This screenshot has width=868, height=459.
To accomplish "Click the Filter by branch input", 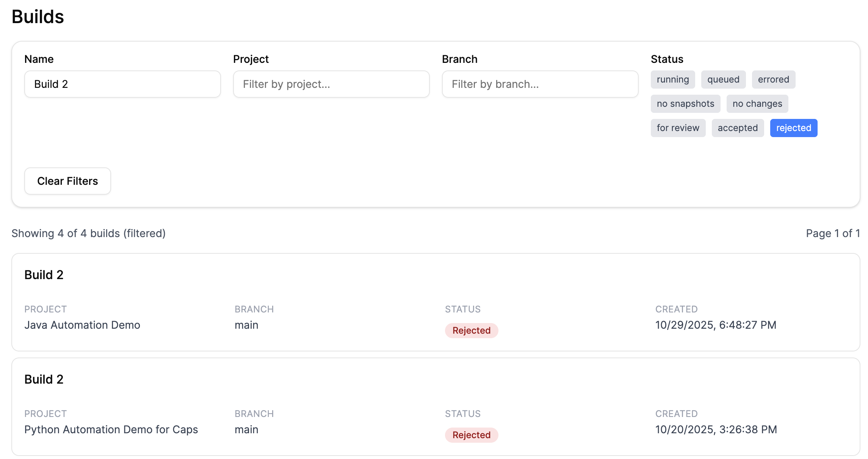I will click(540, 84).
